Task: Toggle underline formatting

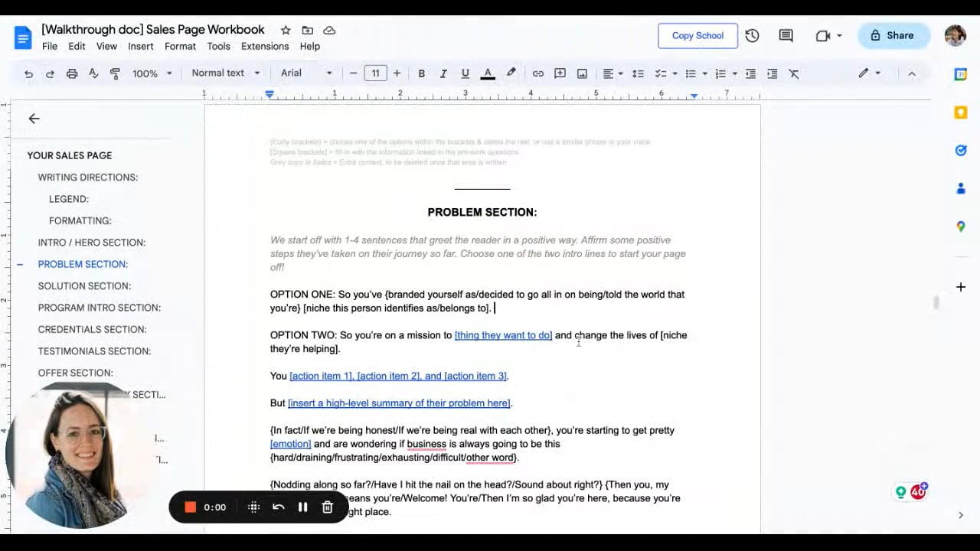Action: click(465, 73)
